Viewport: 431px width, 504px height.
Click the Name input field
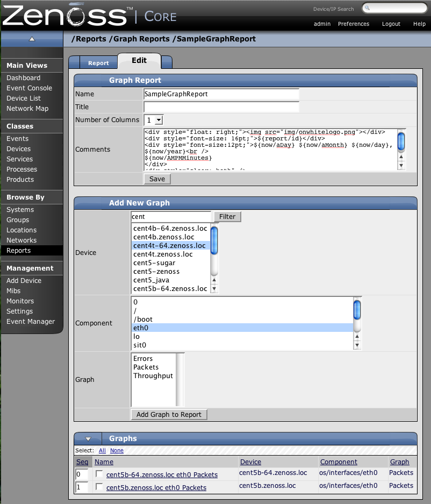[x=221, y=94]
